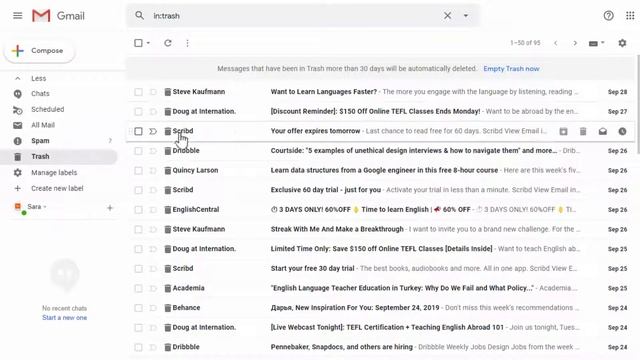This screenshot has width=640, height=360.
Task: Clear the in:trash search with X
Action: (x=447, y=16)
